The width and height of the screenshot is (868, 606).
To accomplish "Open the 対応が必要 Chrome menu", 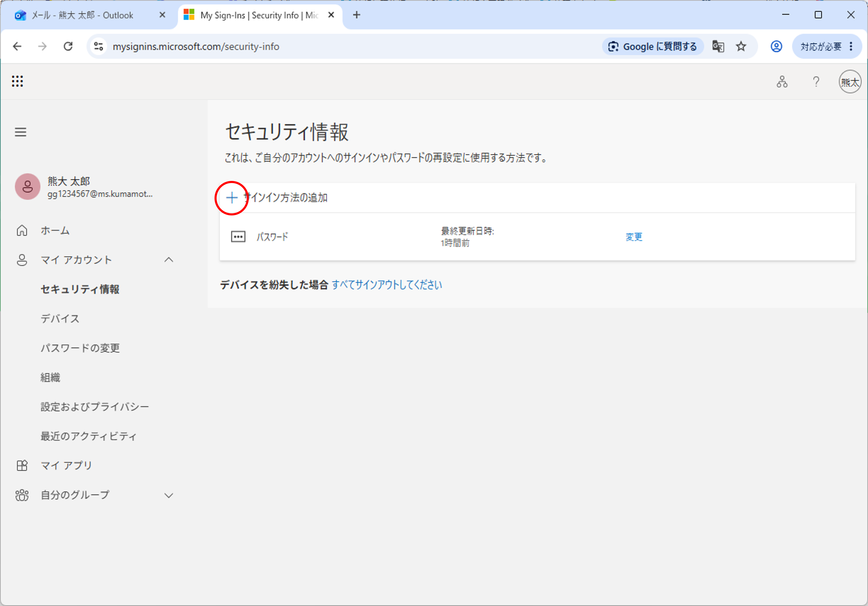I will pyautogui.click(x=827, y=47).
